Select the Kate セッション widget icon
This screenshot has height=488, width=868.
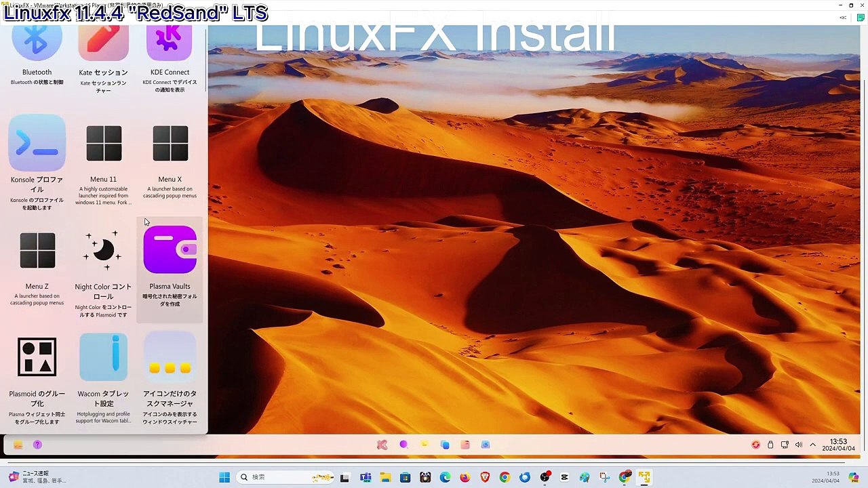(x=103, y=43)
